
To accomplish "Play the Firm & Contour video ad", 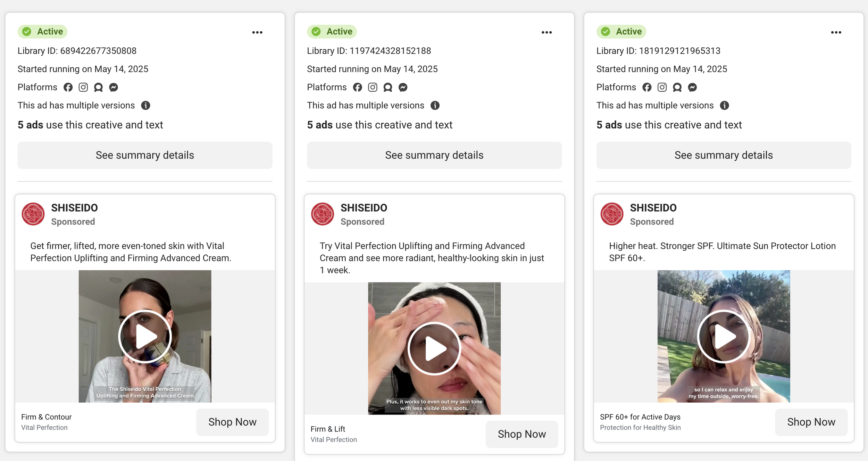I will click(x=145, y=336).
